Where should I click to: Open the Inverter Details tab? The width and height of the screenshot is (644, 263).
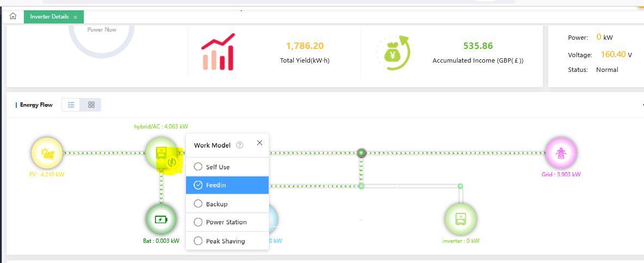pyautogui.click(x=49, y=17)
